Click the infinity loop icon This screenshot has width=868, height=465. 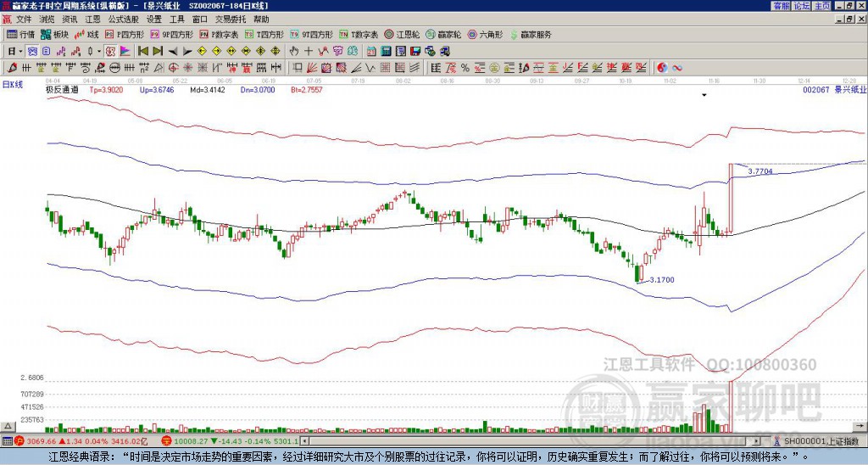tap(676, 68)
